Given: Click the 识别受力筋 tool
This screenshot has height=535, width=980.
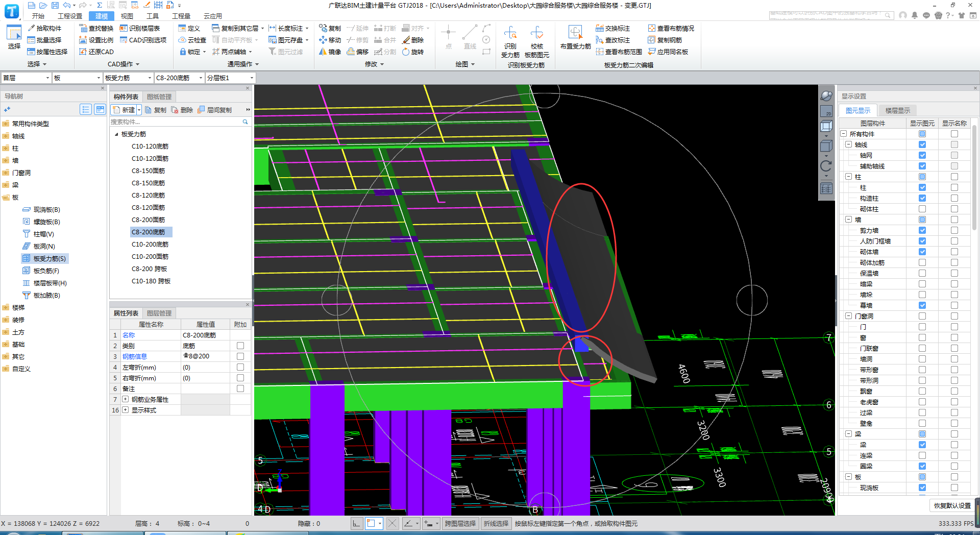Looking at the screenshot, I should pyautogui.click(x=510, y=42).
